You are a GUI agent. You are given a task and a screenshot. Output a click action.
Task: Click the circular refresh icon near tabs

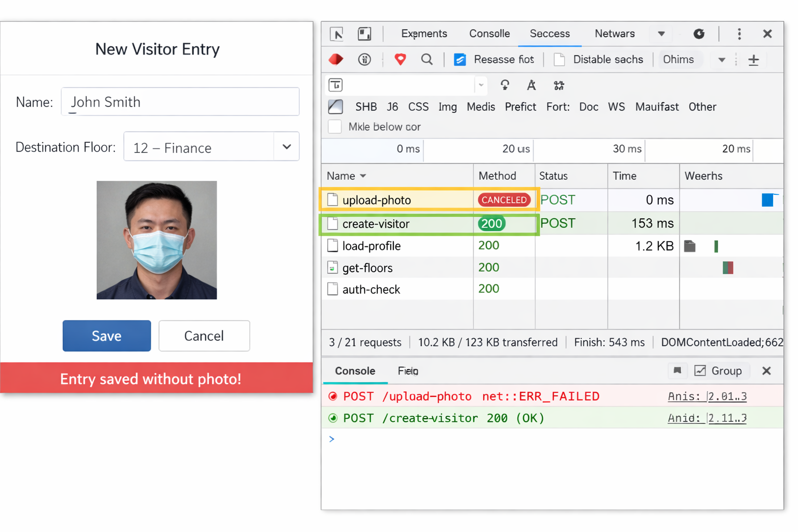click(699, 34)
